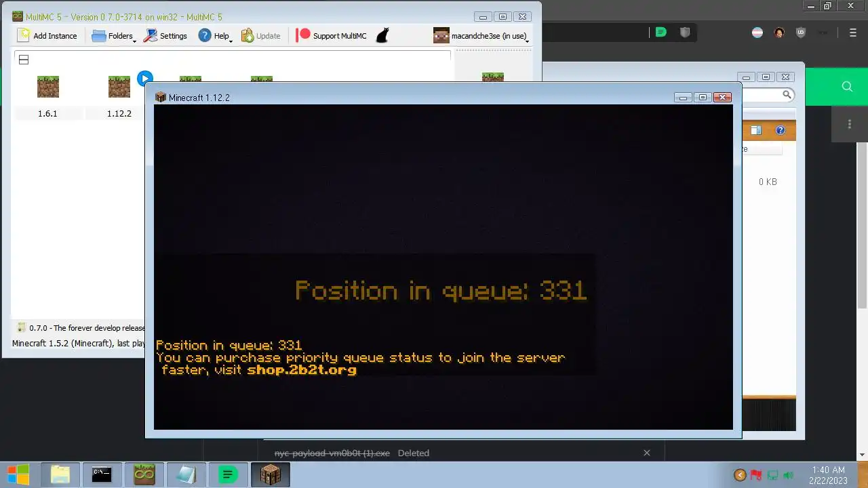The image size is (868, 488).
Task: Open File Explorer from the taskbar
Action: point(60,474)
